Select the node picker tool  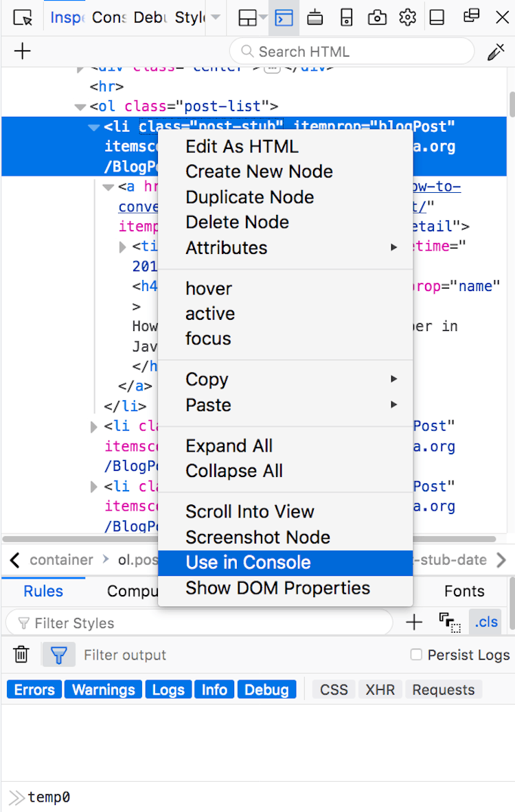pos(22,17)
